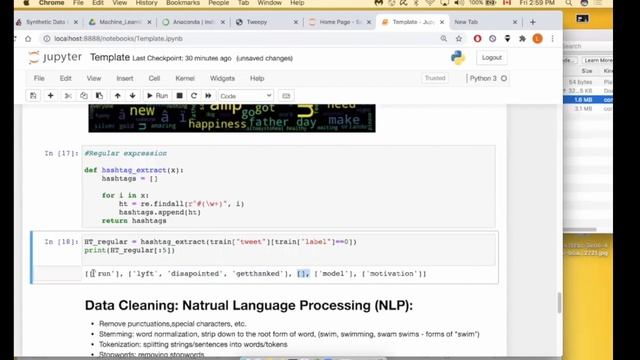
Task: Click the Learn More button in Finder
Action: pos(598,60)
